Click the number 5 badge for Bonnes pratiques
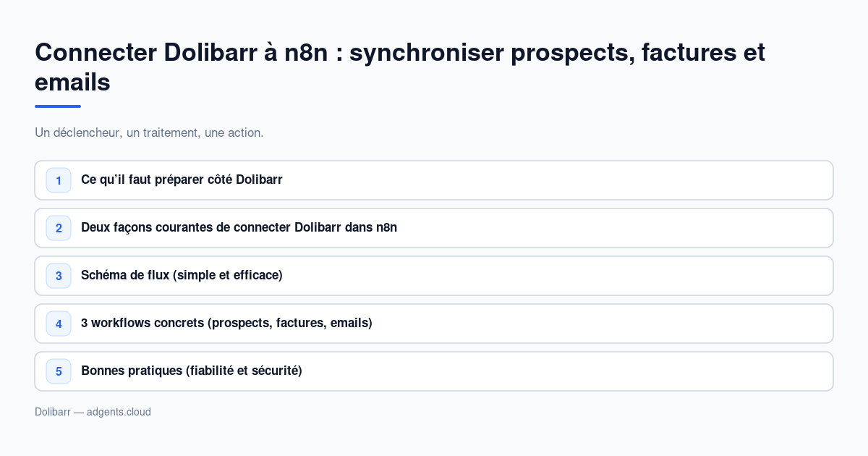 coord(59,371)
